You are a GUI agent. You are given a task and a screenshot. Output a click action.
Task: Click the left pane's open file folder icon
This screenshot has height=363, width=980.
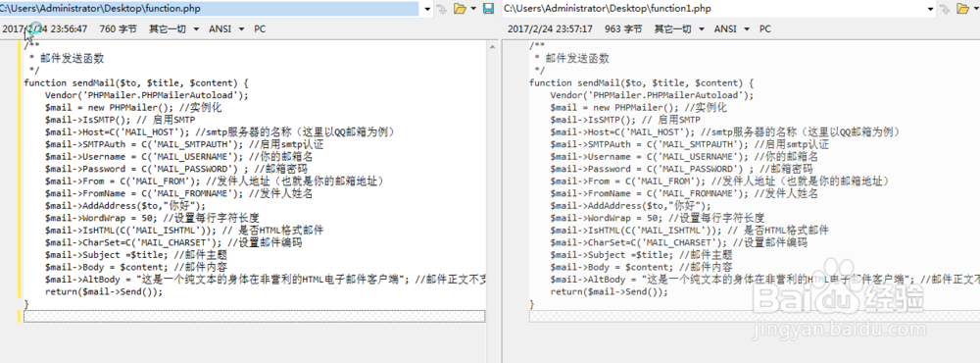coord(460,9)
